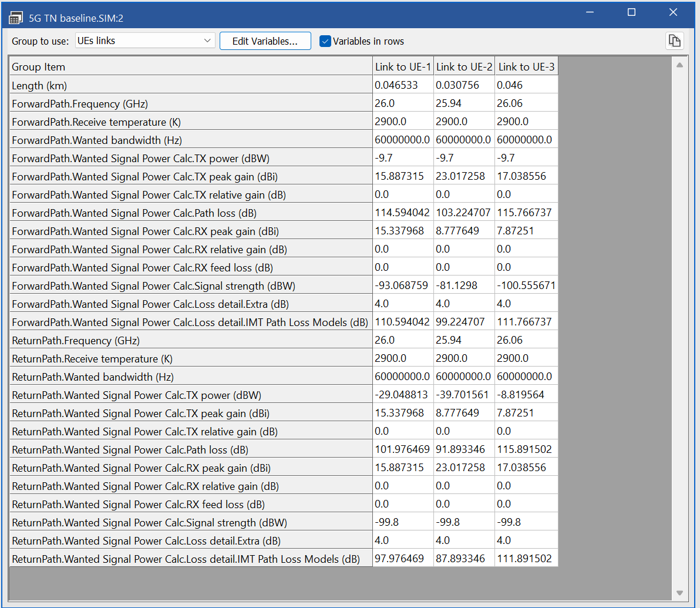Click ForwardPath value 23.017258 for UE-2
The image size is (700, 608).
464,176
